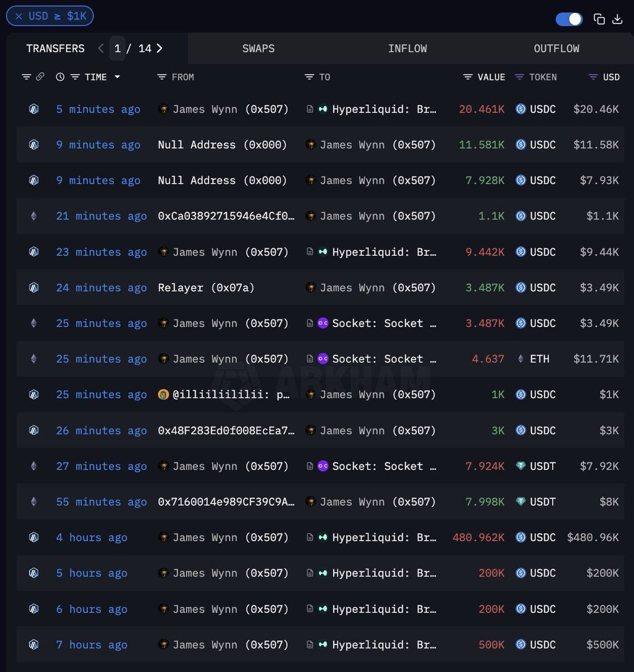
Task: Open address 0x48F283Ed0f008EcEa7…
Action: [226, 431]
